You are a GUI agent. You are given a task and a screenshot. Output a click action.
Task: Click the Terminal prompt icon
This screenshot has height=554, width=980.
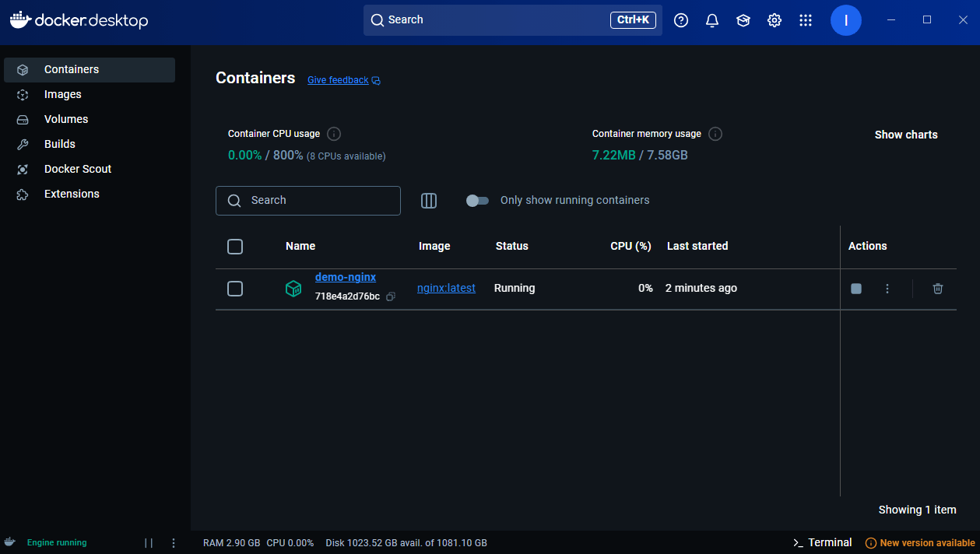pos(798,543)
